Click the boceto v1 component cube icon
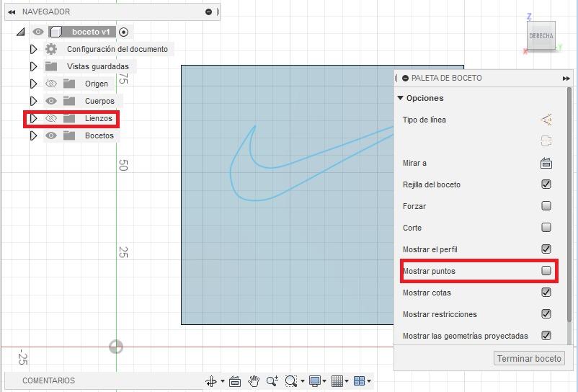578x392 pixels. point(55,32)
